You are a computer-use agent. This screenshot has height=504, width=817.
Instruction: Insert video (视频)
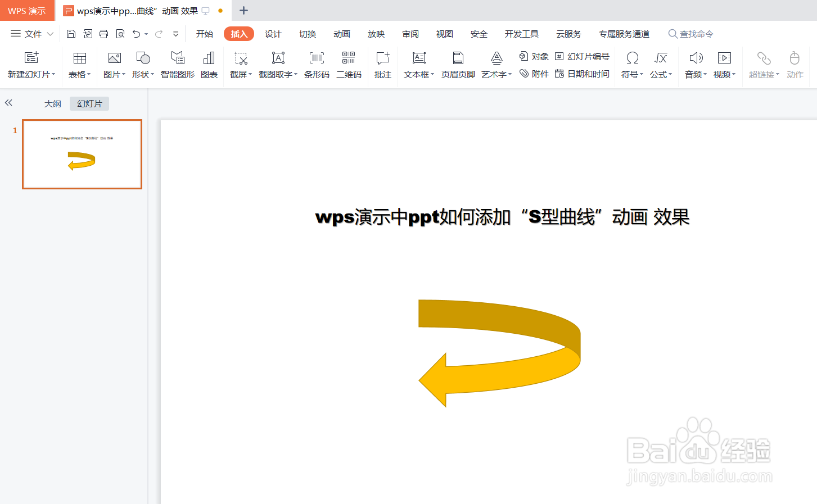(x=724, y=58)
